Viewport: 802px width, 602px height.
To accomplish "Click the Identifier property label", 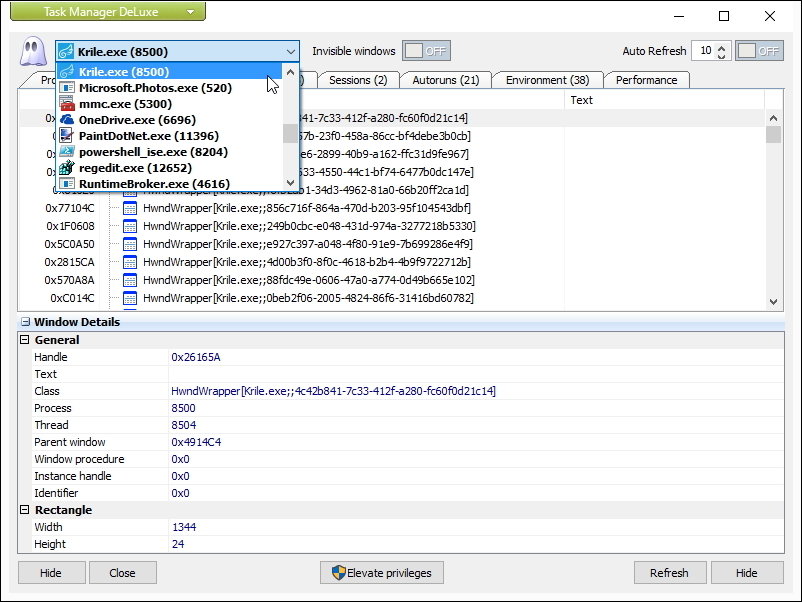I will tap(56, 493).
